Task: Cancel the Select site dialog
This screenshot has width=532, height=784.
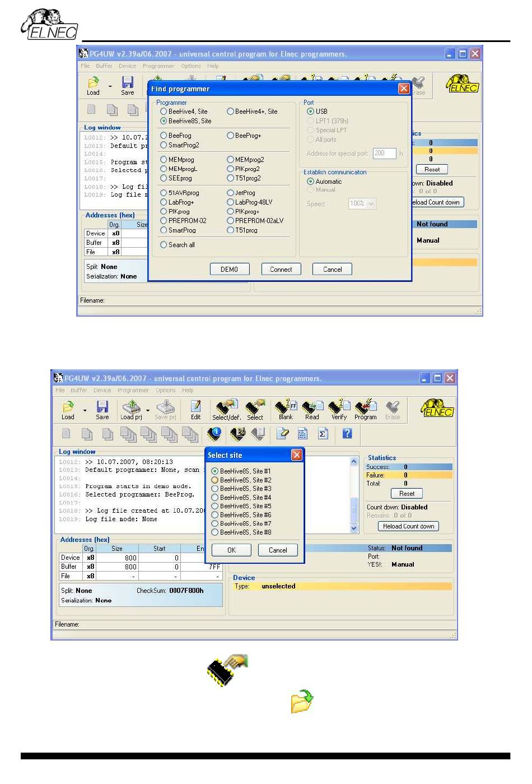Action: click(x=278, y=550)
